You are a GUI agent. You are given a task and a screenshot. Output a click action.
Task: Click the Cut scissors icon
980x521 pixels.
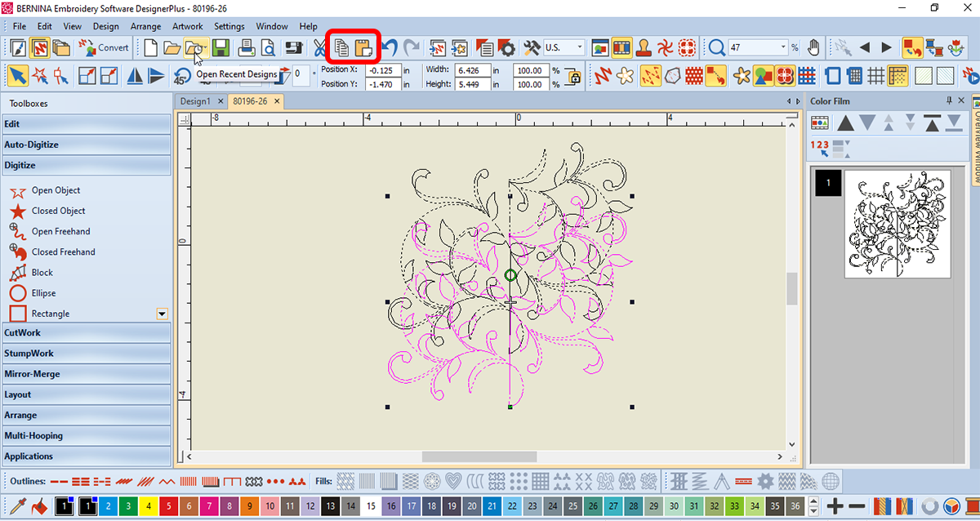[x=319, y=48]
